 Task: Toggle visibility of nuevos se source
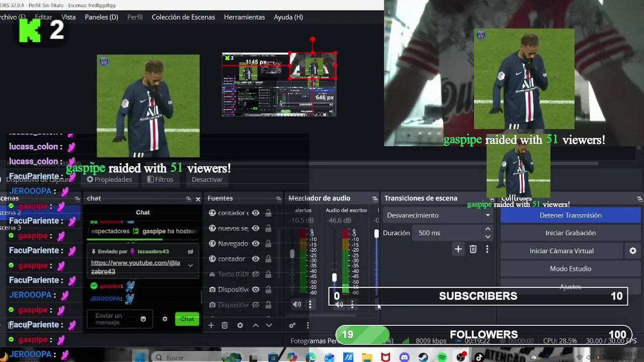coord(256,228)
